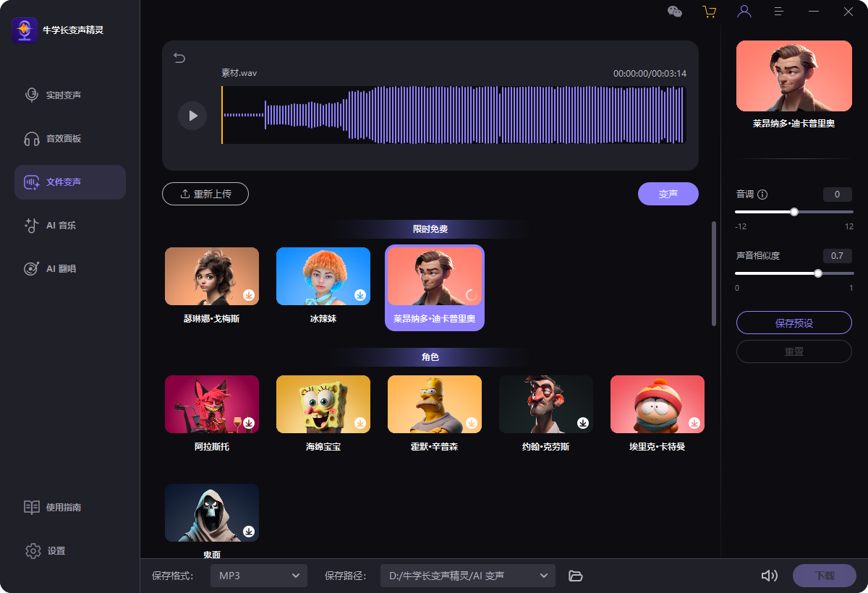Play the 素材.wav audio

[192, 116]
